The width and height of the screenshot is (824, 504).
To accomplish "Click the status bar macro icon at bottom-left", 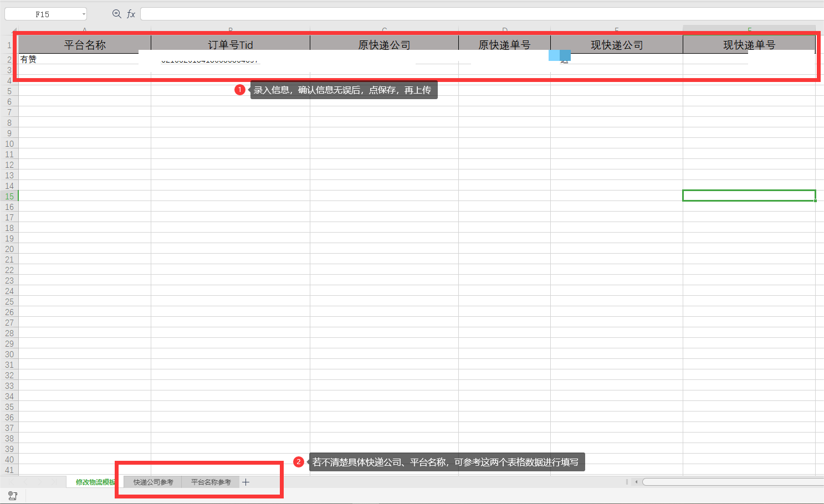I will 12,496.
